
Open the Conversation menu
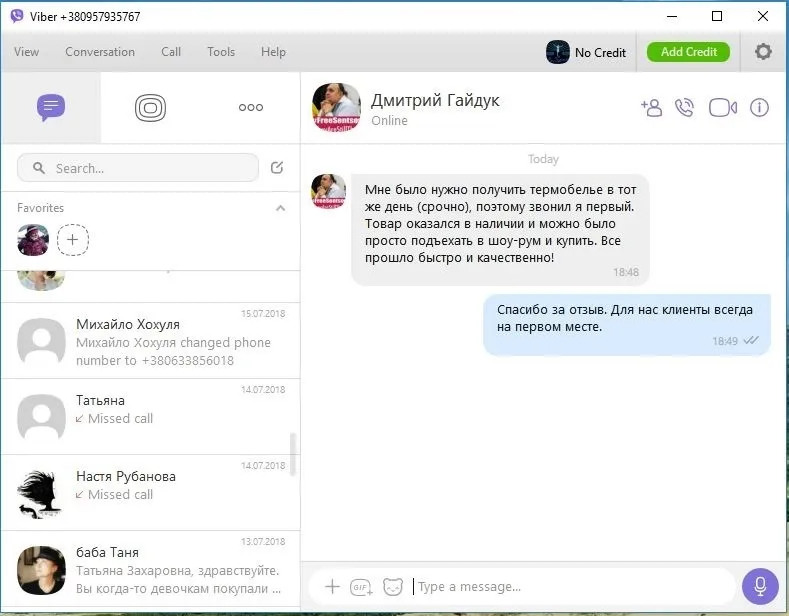click(100, 52)
